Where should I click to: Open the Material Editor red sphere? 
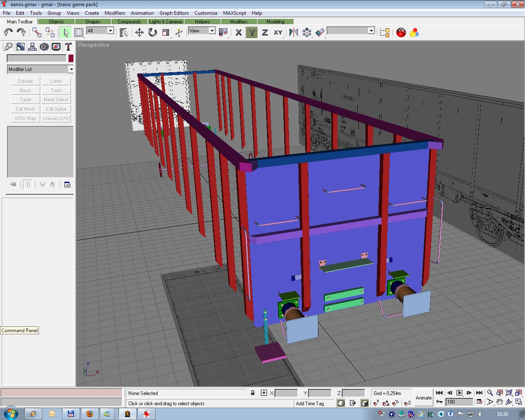tap(401, 32)
